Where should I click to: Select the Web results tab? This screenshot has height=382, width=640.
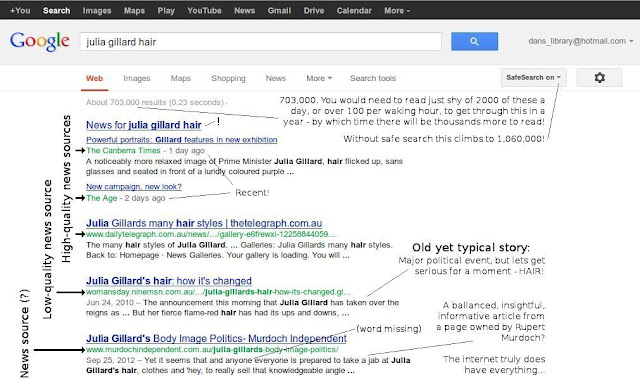click(x=94, y=78)
